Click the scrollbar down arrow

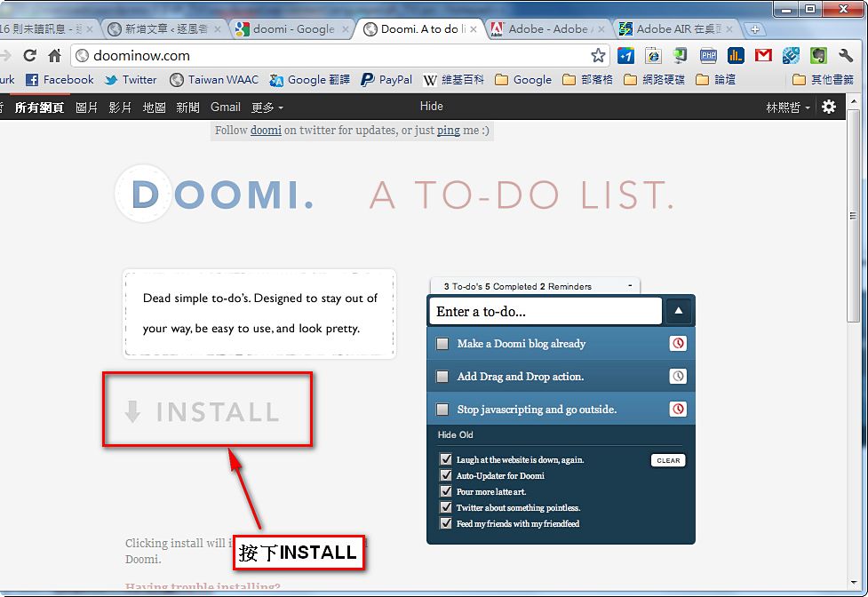click(x=853, y=583)
